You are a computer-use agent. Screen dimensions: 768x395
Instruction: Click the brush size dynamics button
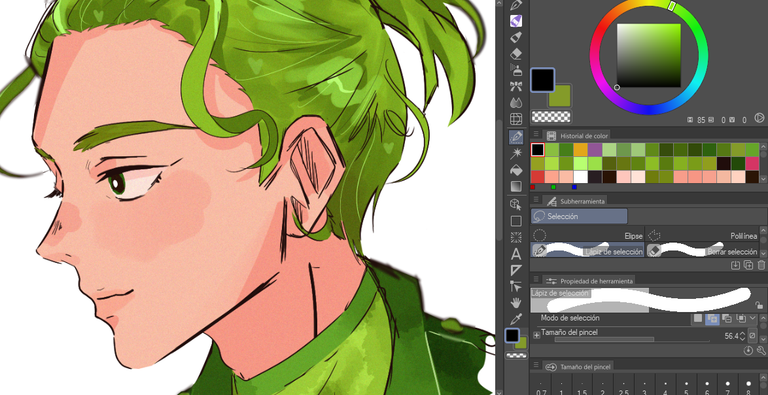752,336
